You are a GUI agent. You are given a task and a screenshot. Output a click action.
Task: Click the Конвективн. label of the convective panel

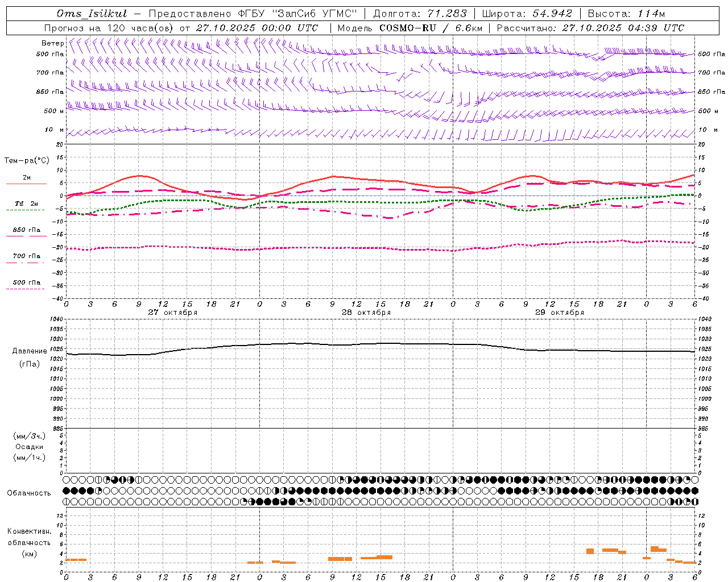tap(30, 531)
